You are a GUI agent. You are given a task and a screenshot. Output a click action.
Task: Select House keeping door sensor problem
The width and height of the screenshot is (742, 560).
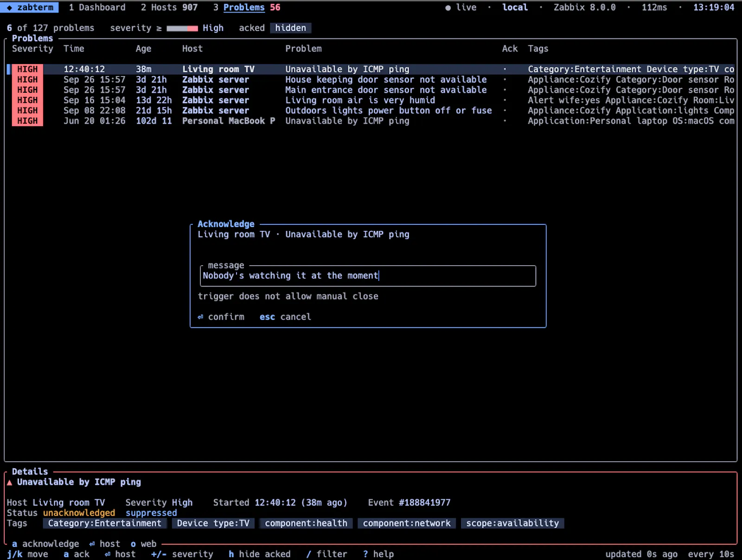(371, 79)
